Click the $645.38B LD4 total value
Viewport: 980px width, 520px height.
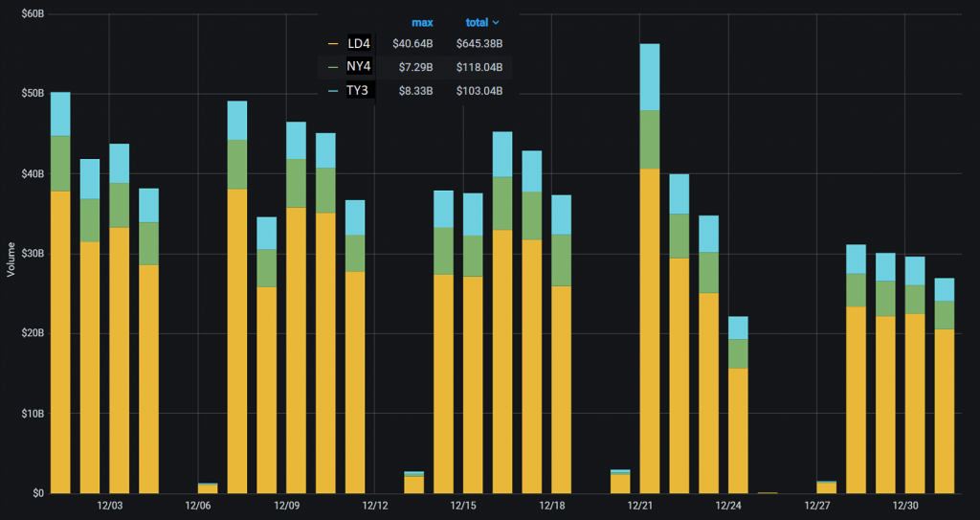point(479,44)
